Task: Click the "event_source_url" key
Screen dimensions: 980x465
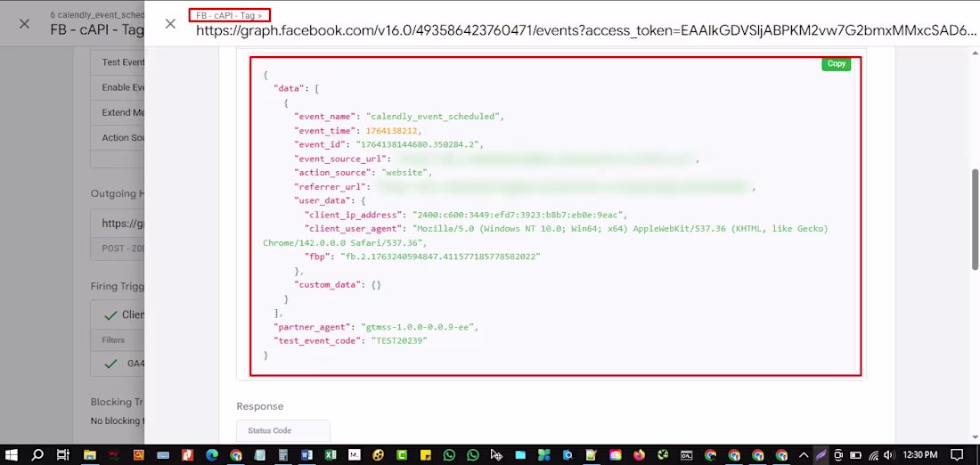Action: click(342, 159)
